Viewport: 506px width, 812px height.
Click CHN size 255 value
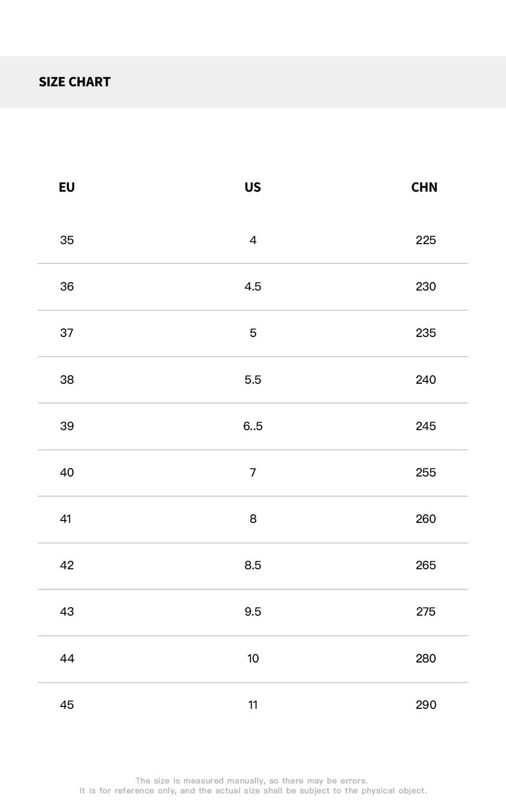(426, 472)
